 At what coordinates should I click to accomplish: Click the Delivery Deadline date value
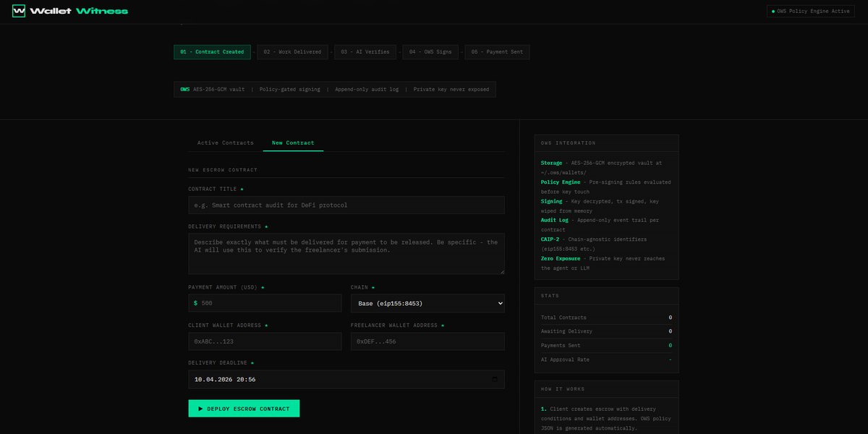(225, 379)
